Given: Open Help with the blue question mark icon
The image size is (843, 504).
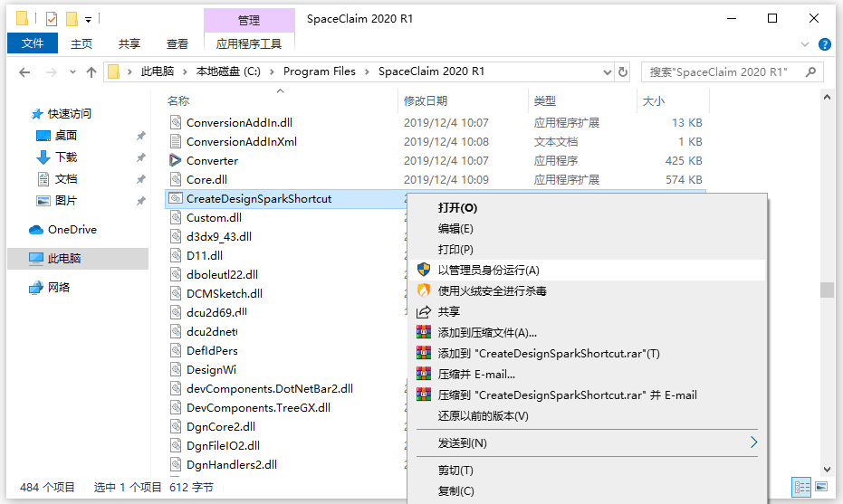Looking at the screenshot, I should 824,44.
